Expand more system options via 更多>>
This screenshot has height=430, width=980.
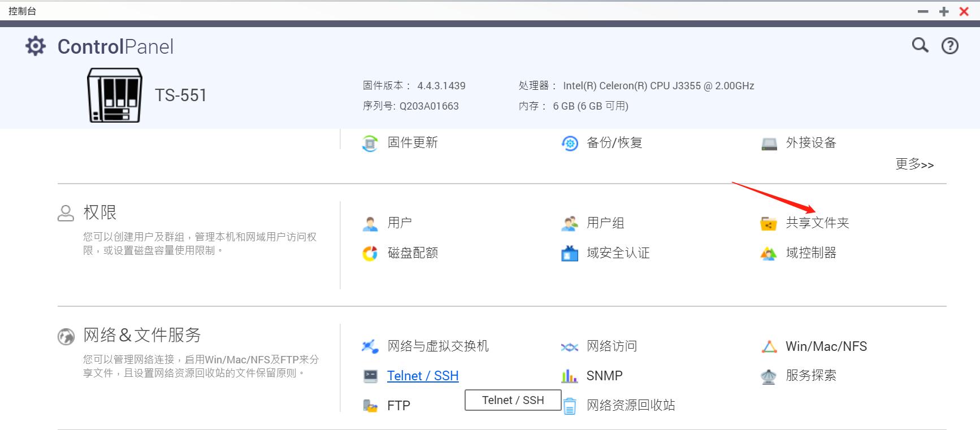tap(914, 164)
